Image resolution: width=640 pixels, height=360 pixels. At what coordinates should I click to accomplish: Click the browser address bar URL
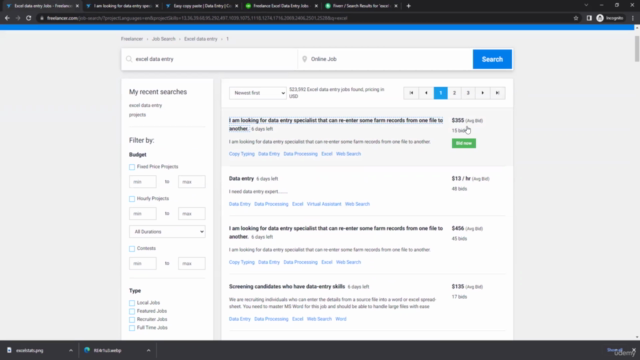coord(196,18)
